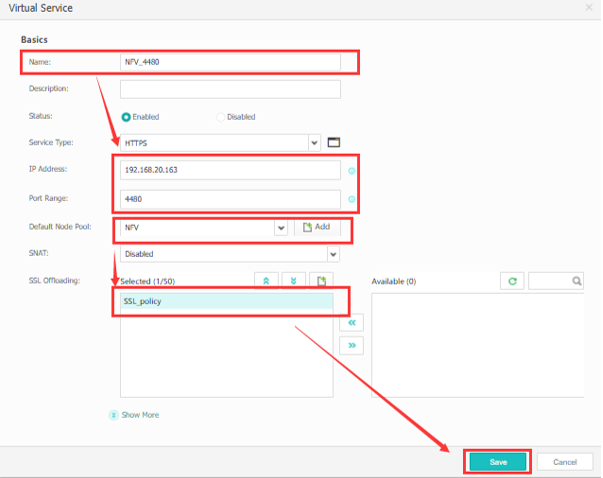The image size is (603, 478).
Task: Move selected SSL policy to bottom
Action: click(x=293, y=281)
